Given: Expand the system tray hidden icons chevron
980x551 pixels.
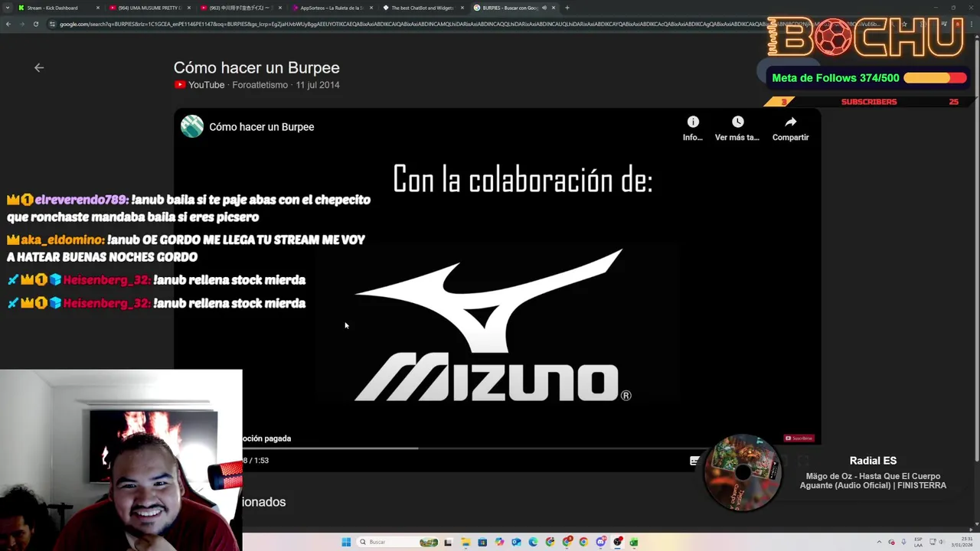Looking at the screenshot, I should pyautogui.click(x=879, y=542).
